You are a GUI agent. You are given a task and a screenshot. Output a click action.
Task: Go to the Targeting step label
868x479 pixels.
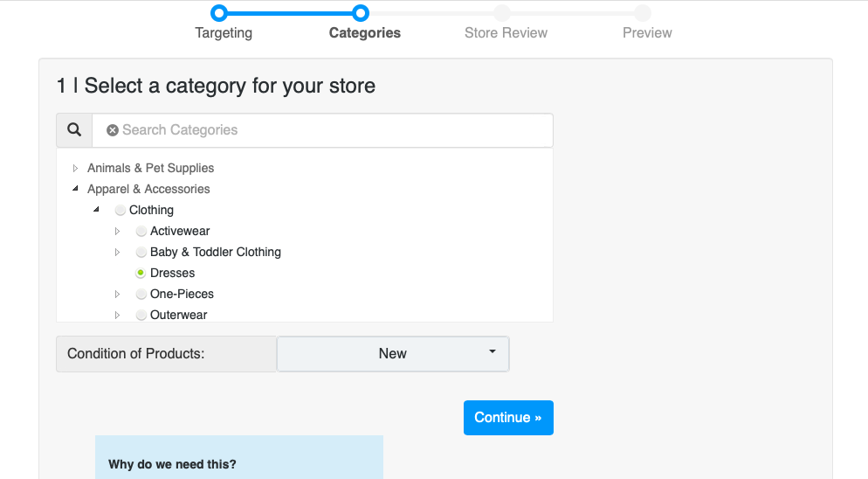point(224,33)
